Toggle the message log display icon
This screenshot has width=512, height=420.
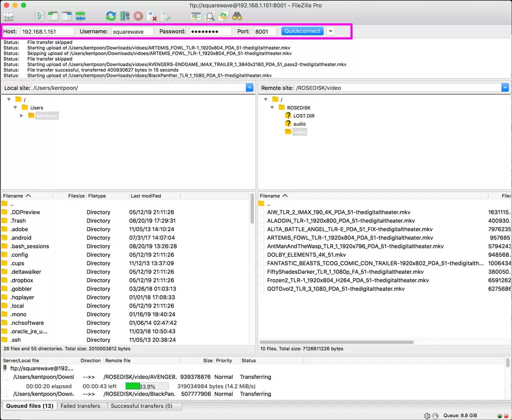(40, 16)
